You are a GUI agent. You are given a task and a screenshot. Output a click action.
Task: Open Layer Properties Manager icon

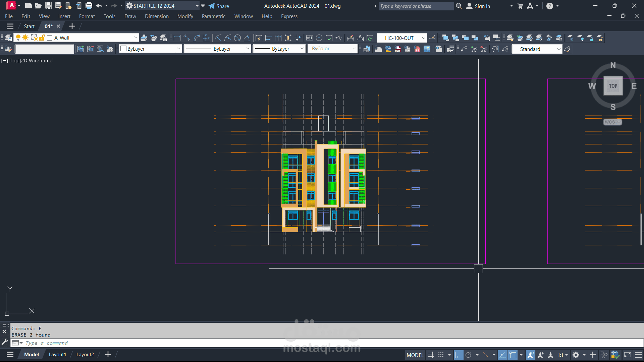pyautogui.click(x=8, y=38)
